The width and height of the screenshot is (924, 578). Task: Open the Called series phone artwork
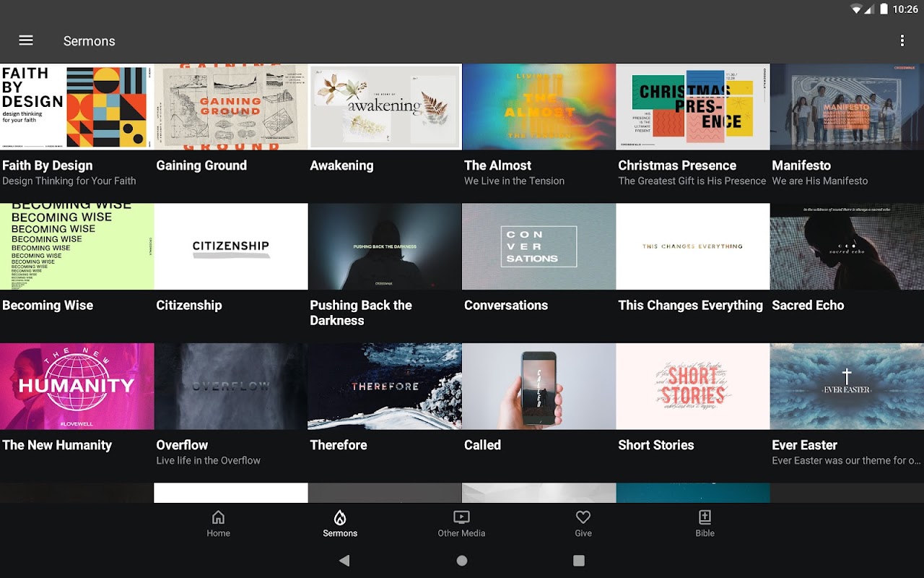539,387
